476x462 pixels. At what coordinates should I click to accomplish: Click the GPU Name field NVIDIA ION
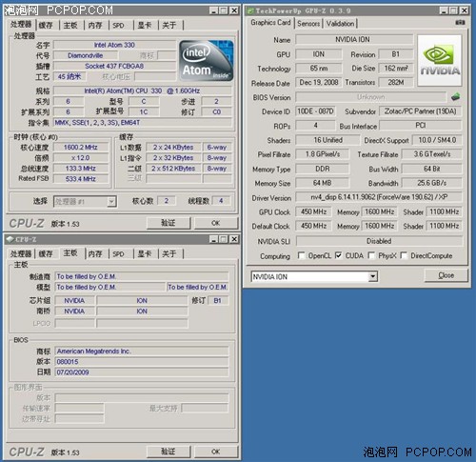pyautogui.click(x=354, y=39)
